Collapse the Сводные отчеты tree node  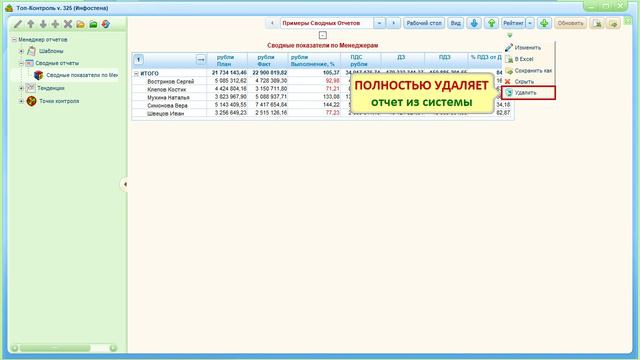[21, 63]
